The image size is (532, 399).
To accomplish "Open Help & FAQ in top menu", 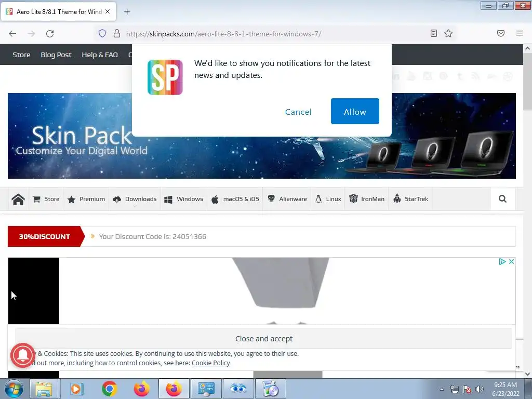I will pyautogui.click(x=100, y=55).
